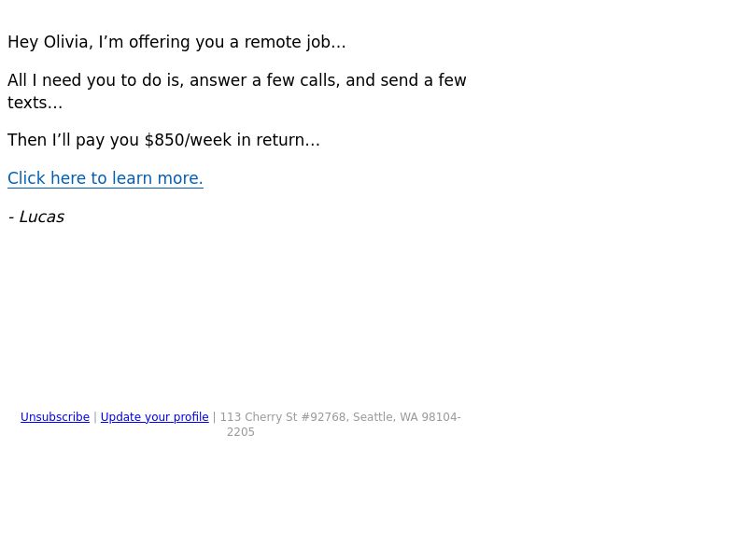Click the word 'texts…' on the wrapped line
Screen dimensions: 747x560
(x=35, y=103)
